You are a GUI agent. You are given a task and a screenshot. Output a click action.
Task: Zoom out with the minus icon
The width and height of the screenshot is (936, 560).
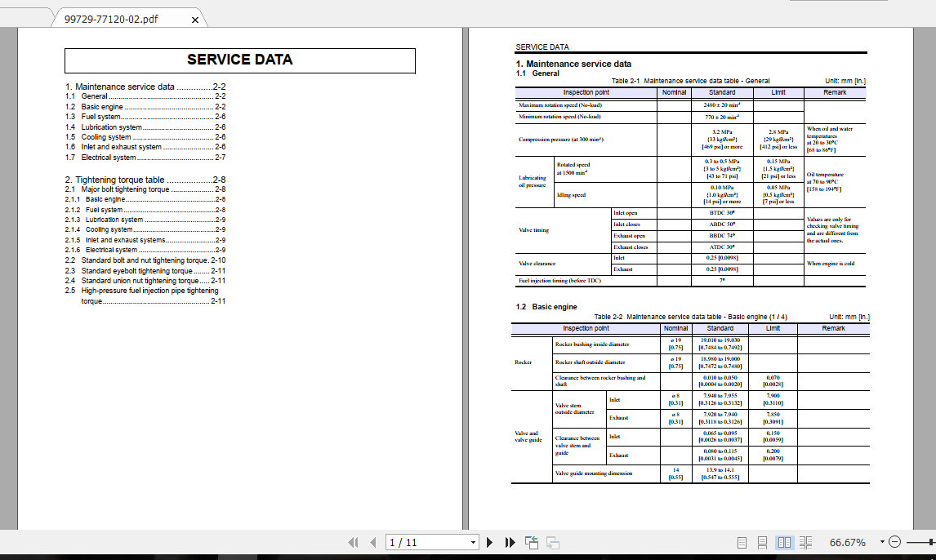tap(895, 540)
